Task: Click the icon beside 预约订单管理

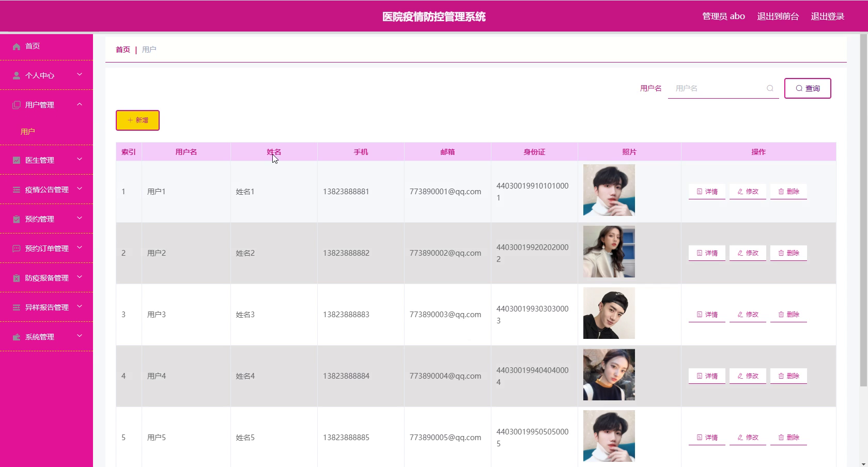Action: 17,248
